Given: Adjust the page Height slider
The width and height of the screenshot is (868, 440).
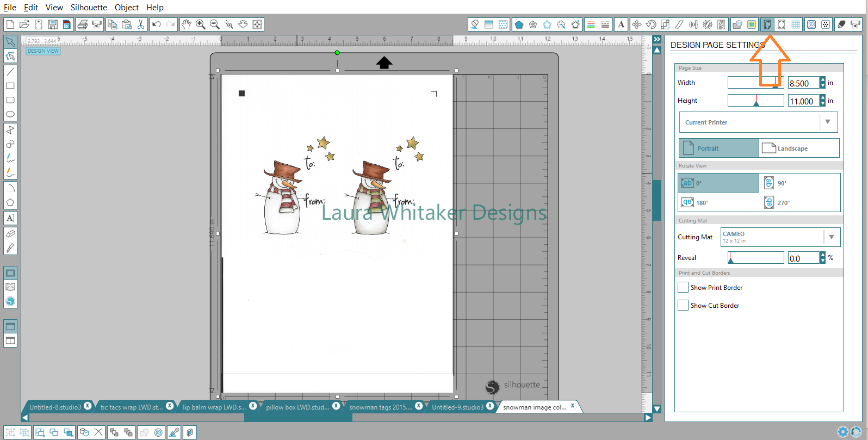Looking at the screenshot, I should click(x=756, y=101).
